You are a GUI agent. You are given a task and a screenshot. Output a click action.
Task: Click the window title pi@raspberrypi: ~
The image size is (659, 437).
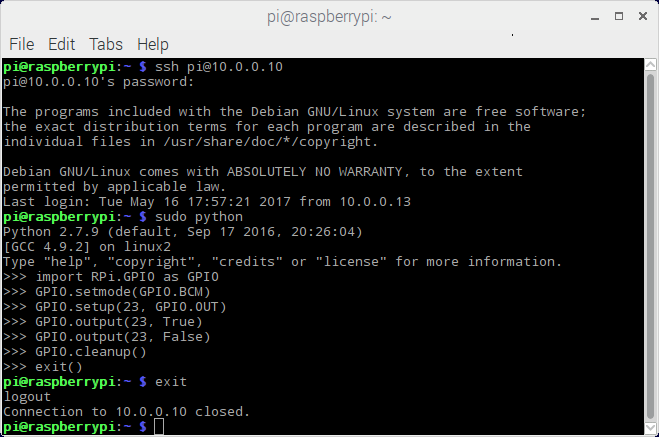click(x=329, y=17)
